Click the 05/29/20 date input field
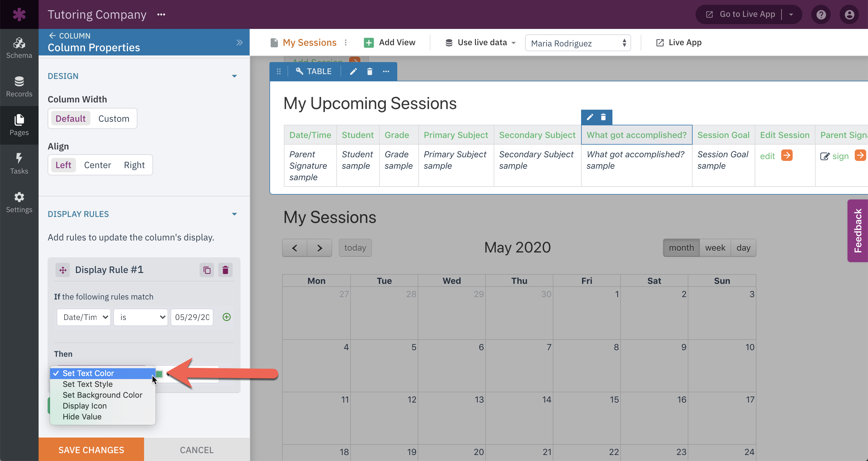Screen dimensions: 868x461 click(x=192, y=318)
